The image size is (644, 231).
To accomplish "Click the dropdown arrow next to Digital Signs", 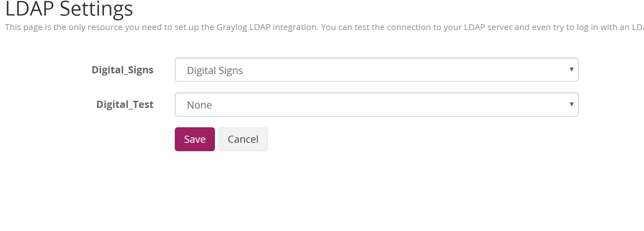I will coord(571,69).
